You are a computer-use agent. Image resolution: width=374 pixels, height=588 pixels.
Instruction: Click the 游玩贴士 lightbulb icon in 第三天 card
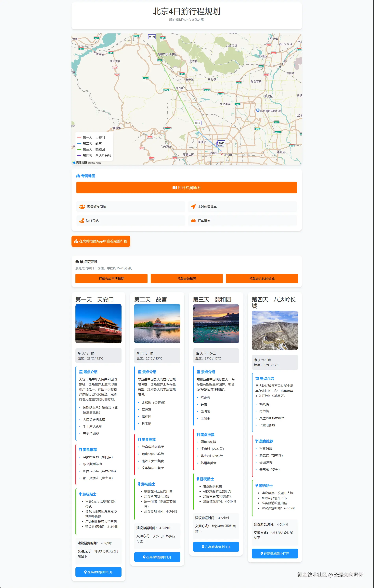(198, 479)
